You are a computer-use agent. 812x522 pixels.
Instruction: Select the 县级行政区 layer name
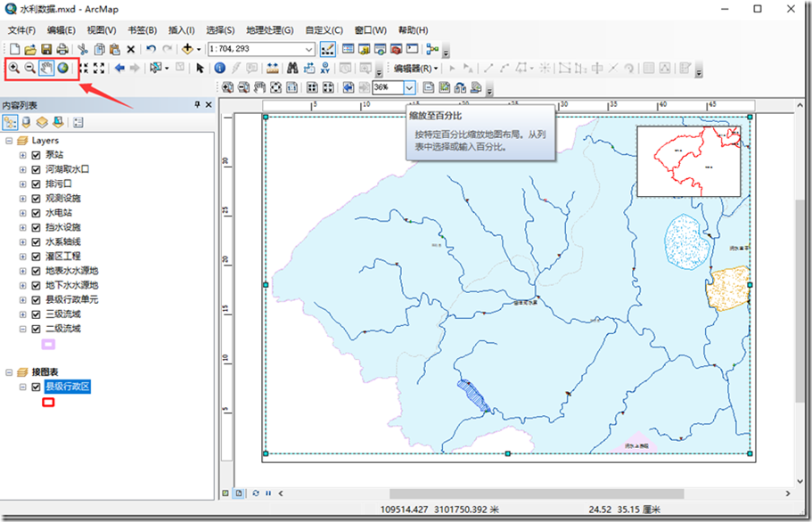[x=68, y=387]
